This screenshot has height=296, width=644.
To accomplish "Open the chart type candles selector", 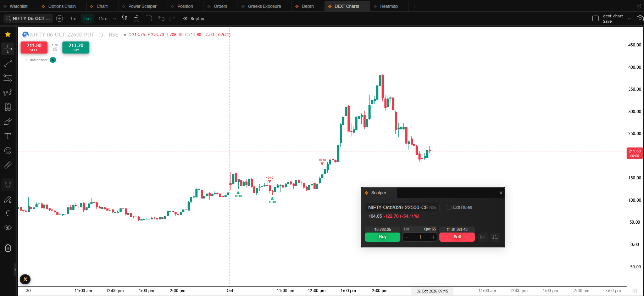I will click(x=125, y=18).
